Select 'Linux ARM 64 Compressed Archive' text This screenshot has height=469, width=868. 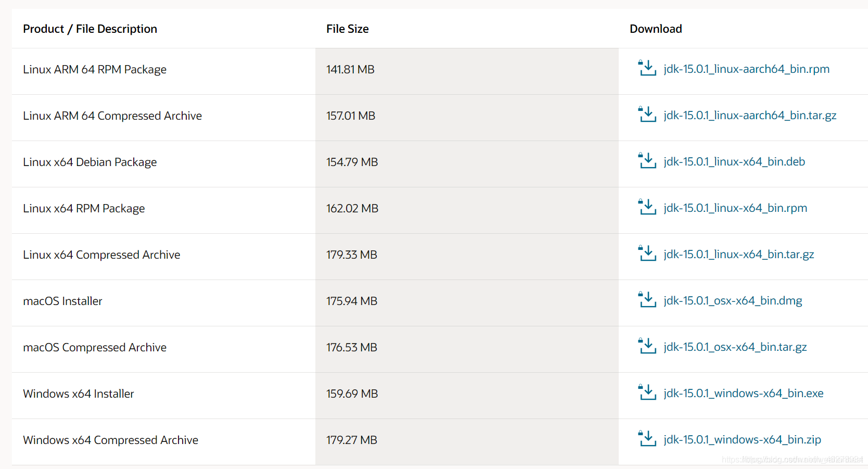(x=112, y=116)
